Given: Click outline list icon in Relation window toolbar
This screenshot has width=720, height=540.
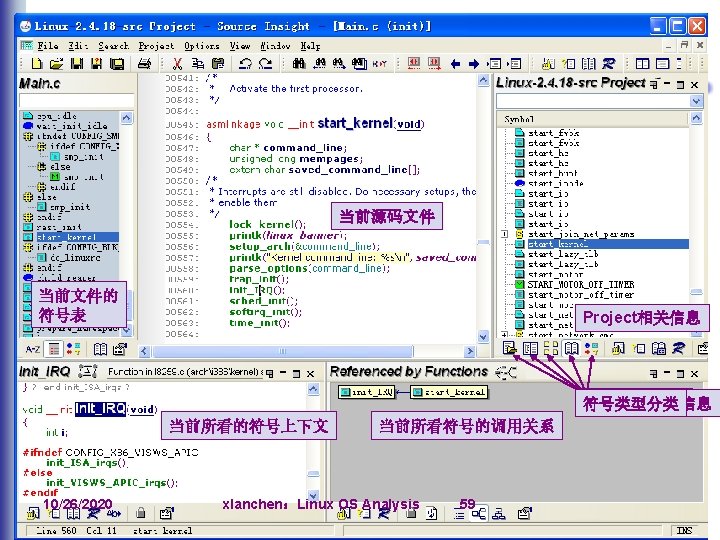Looking at the screenshot, I should [459, 514].
